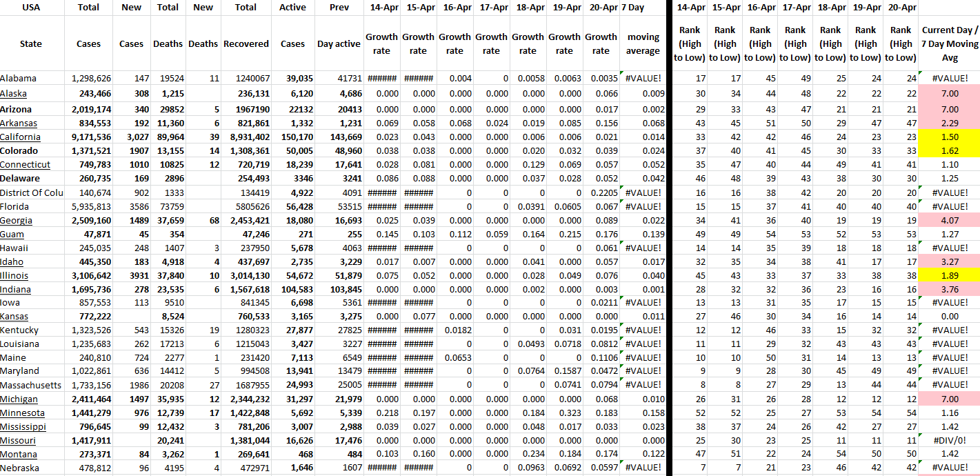Open the Alaska state link
Screen dimensions: 980x476
coord(14,94)
